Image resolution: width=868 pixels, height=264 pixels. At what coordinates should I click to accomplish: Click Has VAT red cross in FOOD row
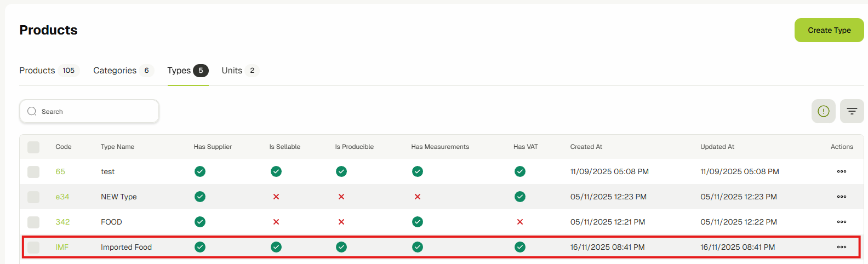(519, 222)
